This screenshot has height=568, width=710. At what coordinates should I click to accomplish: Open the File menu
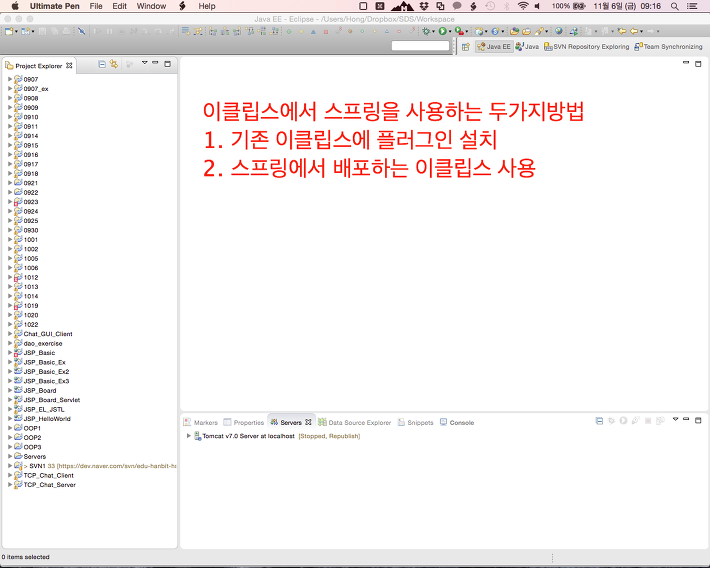96,6
